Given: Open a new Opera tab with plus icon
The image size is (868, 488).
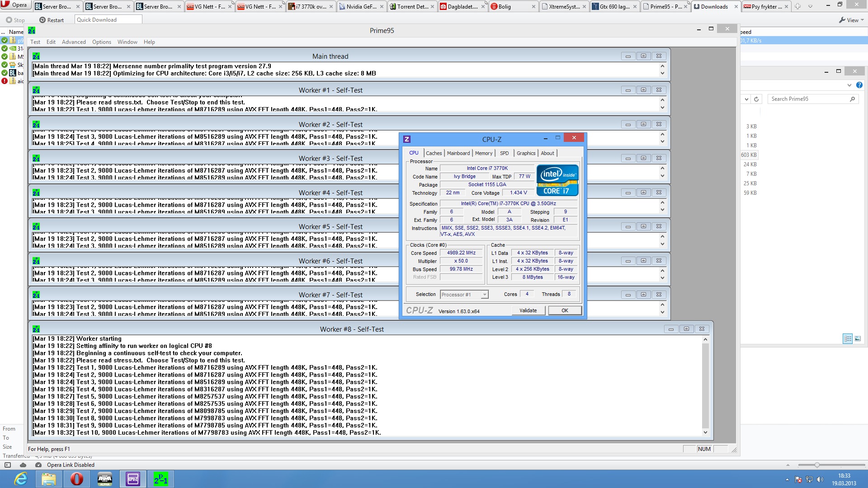Looking at the screenshot, I should (x=797, y=6).
